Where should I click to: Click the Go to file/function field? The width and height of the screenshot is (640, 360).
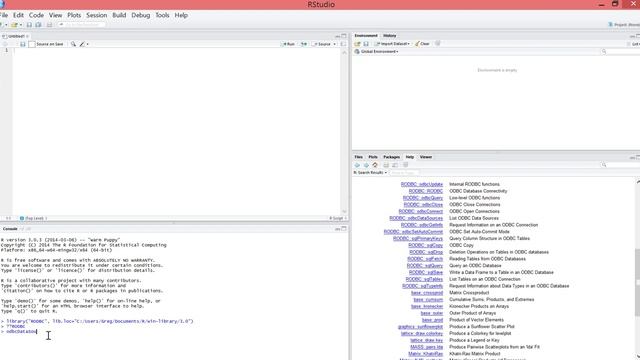(81, 25)
